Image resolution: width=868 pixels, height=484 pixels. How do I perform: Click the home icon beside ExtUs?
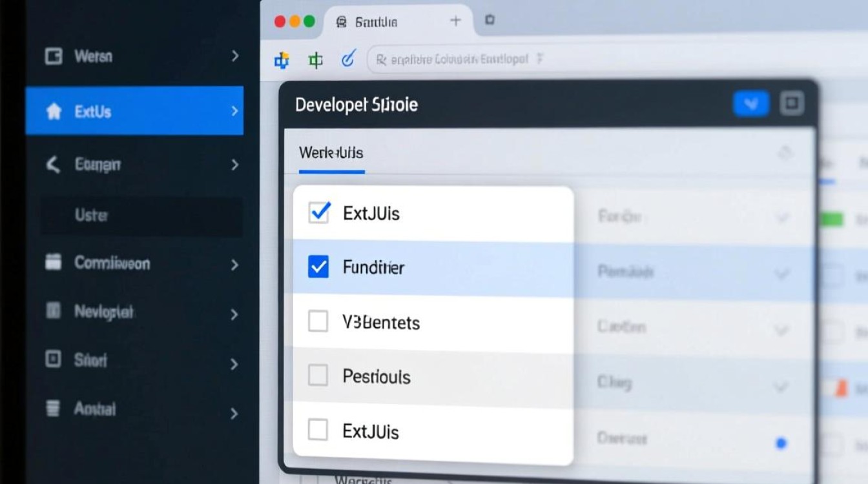[54, 112]
